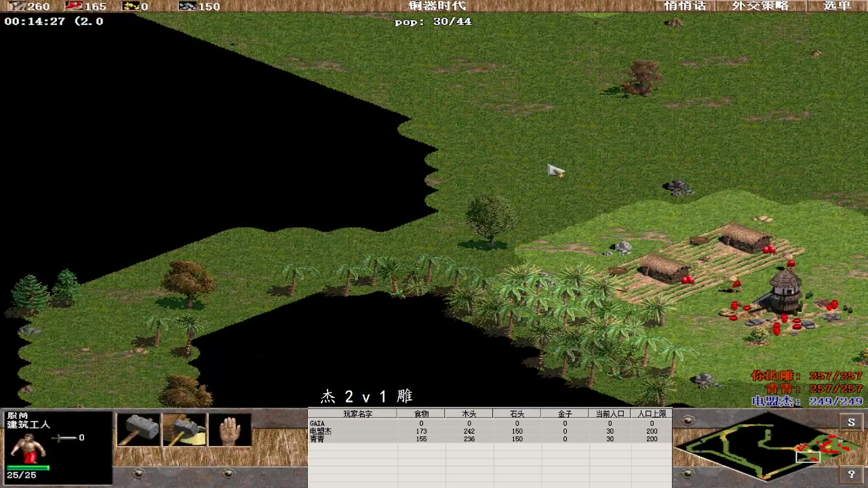Open the 选单 game menu
Viewport: 868px width, 488px height.
(837, 6)
